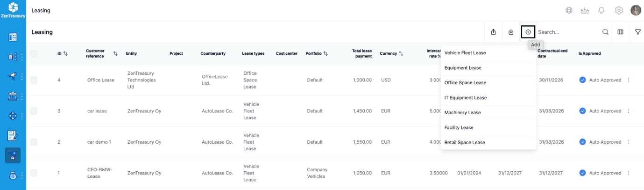The image size is (644, 190).
Task: Choose Machinery Lease from Add menu
Action: pos(488,113)
